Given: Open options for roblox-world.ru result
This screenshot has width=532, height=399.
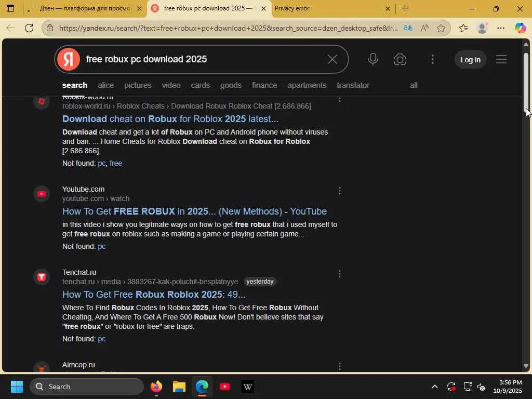Looking at the screenshot, I should pos(340,99).
